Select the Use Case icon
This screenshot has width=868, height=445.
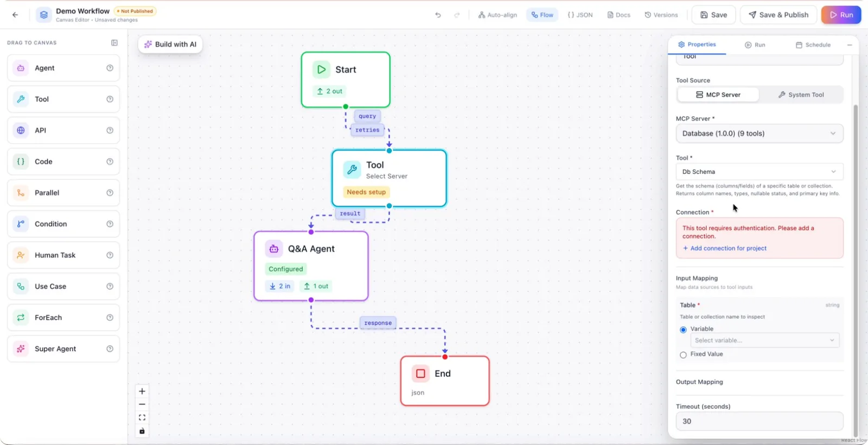pos(21,286)
